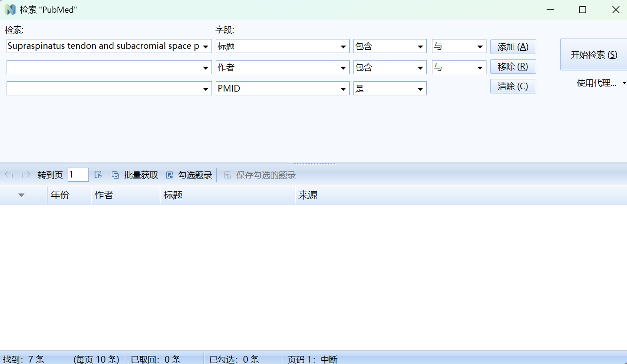
Task: Open the first search term dropdown arrow
Action: click(x=205, y=46)
